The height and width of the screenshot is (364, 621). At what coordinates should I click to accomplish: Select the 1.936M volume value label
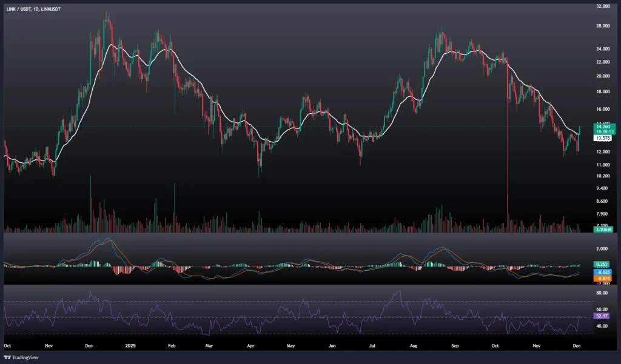[587, 230]
